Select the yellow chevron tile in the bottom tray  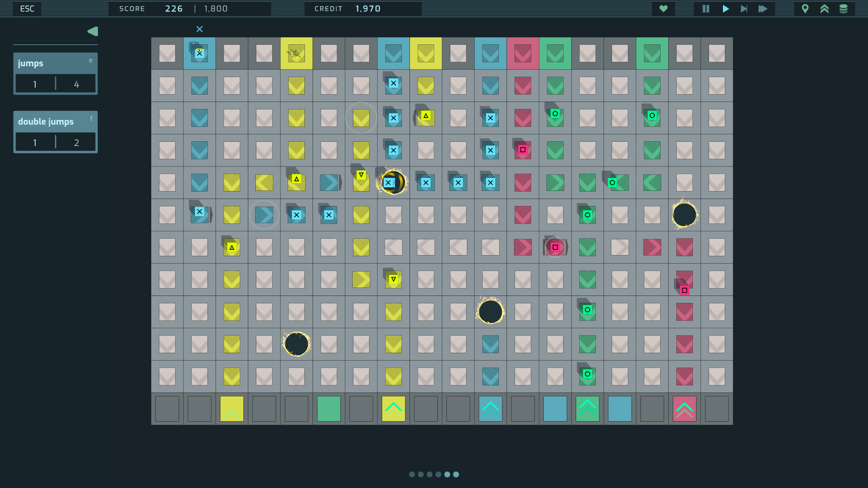pos(393,409)
